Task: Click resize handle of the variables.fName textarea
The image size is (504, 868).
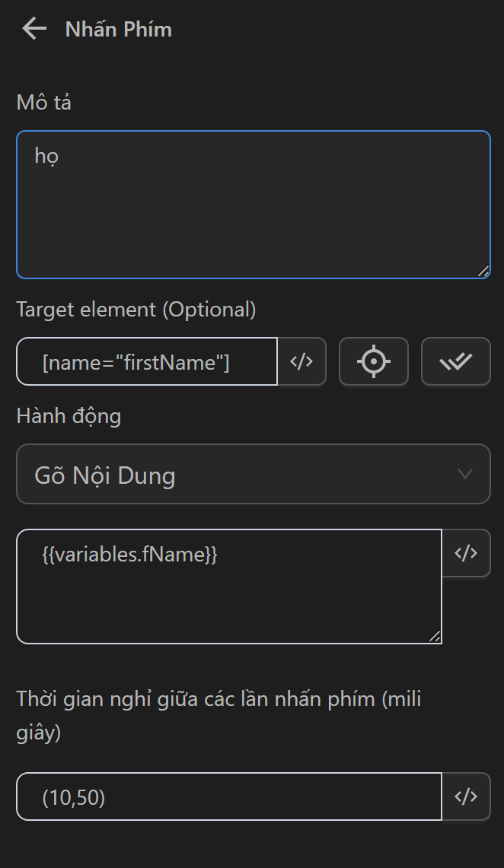Action: point(434,636)
